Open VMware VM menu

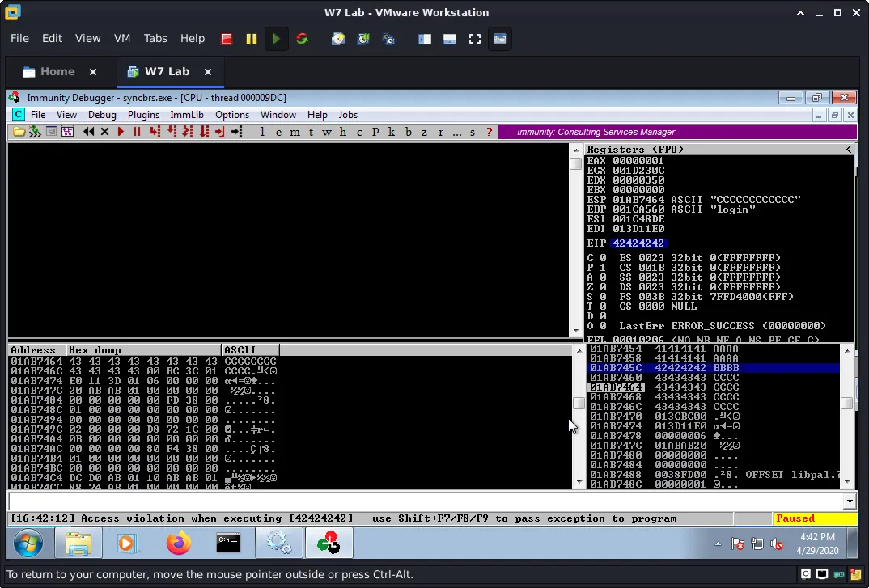coord(122,38)
